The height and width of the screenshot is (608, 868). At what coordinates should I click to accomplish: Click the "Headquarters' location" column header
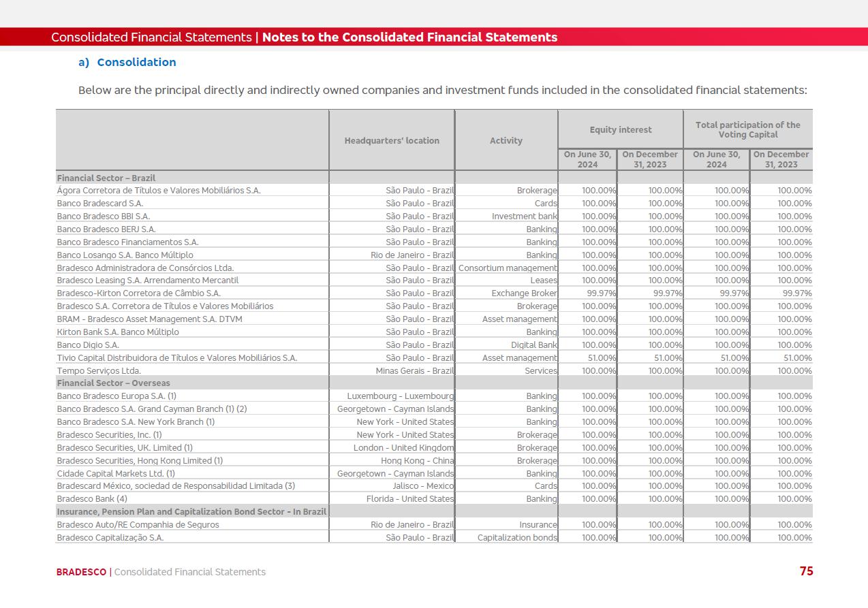point(392,141)
